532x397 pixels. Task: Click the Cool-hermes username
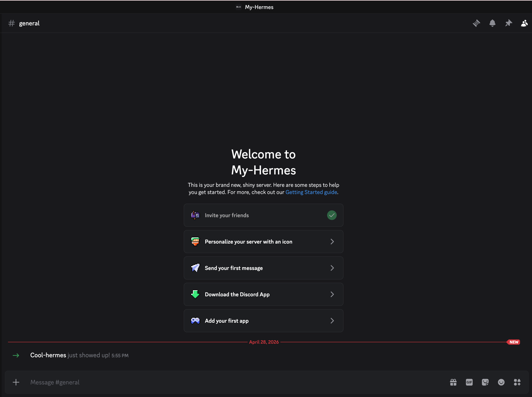[x=48, y=355]
